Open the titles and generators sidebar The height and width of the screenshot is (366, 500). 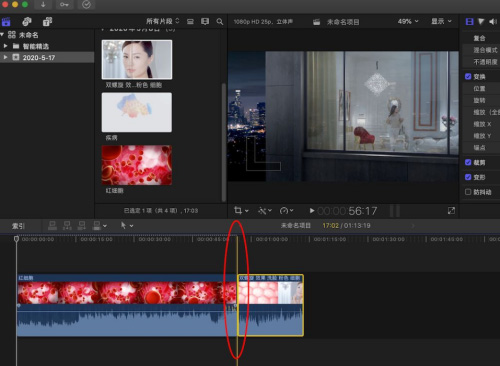coord(47,22)
